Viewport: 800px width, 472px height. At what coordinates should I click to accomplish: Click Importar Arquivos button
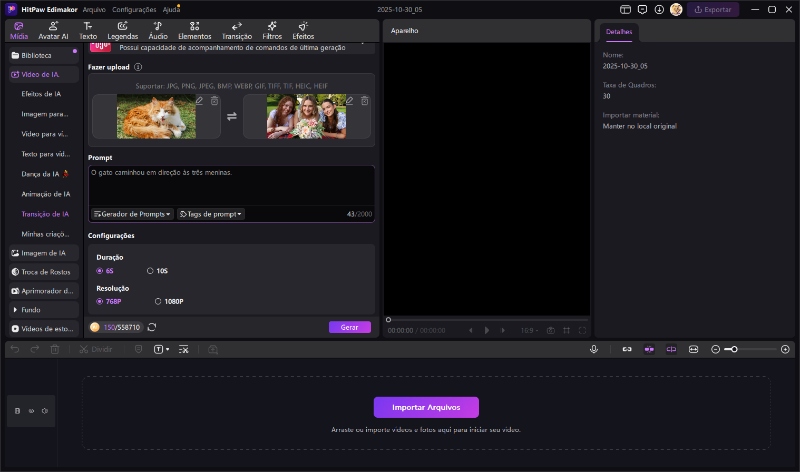point(426,407)
